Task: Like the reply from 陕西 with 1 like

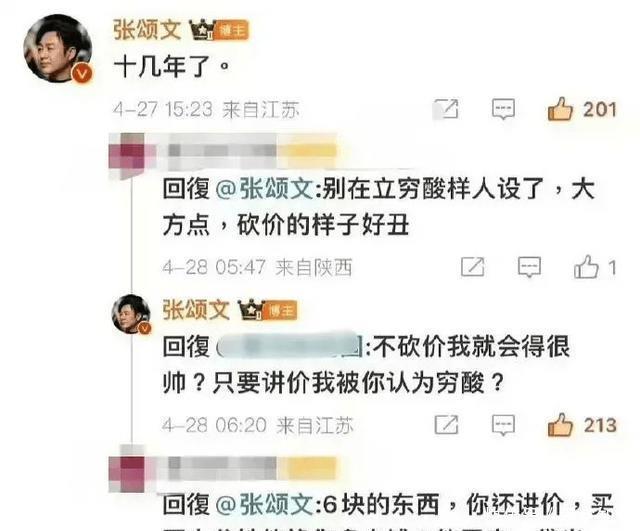Action: point(586,267)
